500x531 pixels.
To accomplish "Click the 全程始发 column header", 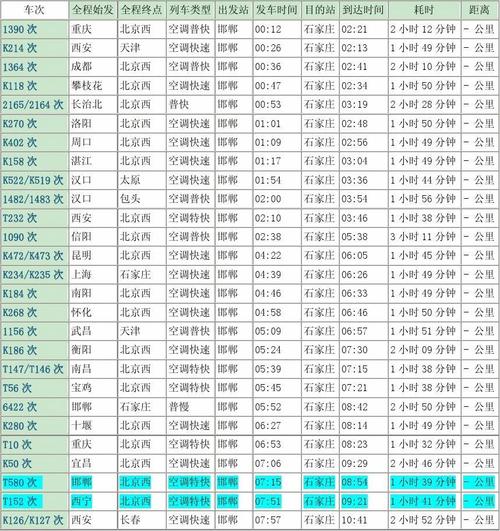I will tap(93, 10).
